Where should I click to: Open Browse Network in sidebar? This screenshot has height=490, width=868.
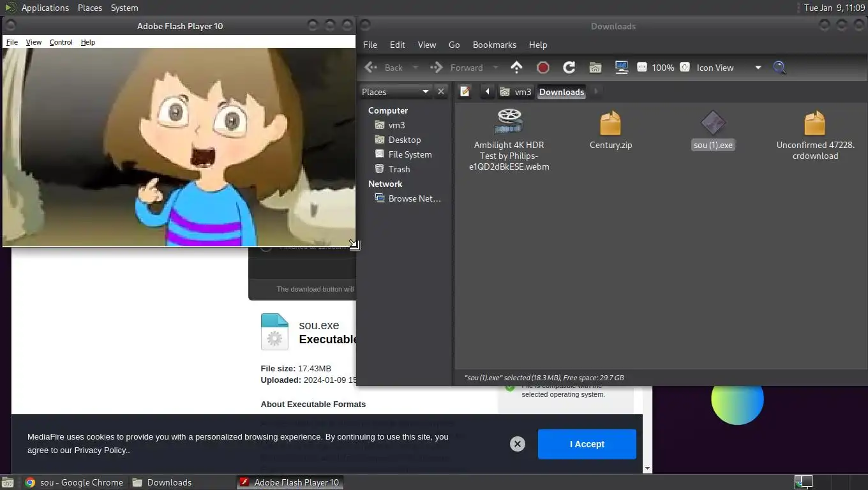408,198
